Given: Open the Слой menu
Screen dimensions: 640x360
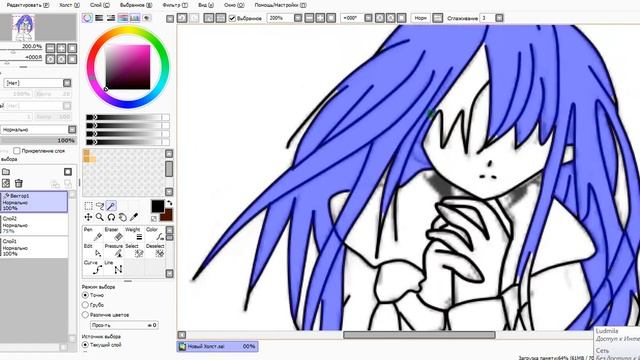Looking at the screenshot, I should point(100,5).
